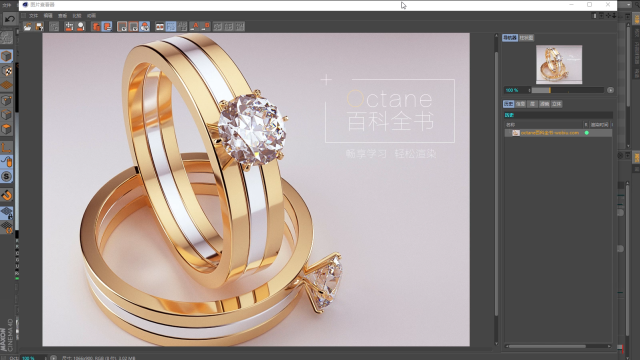Click the 100 % zoom field in status bar
Screen dimensions: 640x360
tap(33, 358)
